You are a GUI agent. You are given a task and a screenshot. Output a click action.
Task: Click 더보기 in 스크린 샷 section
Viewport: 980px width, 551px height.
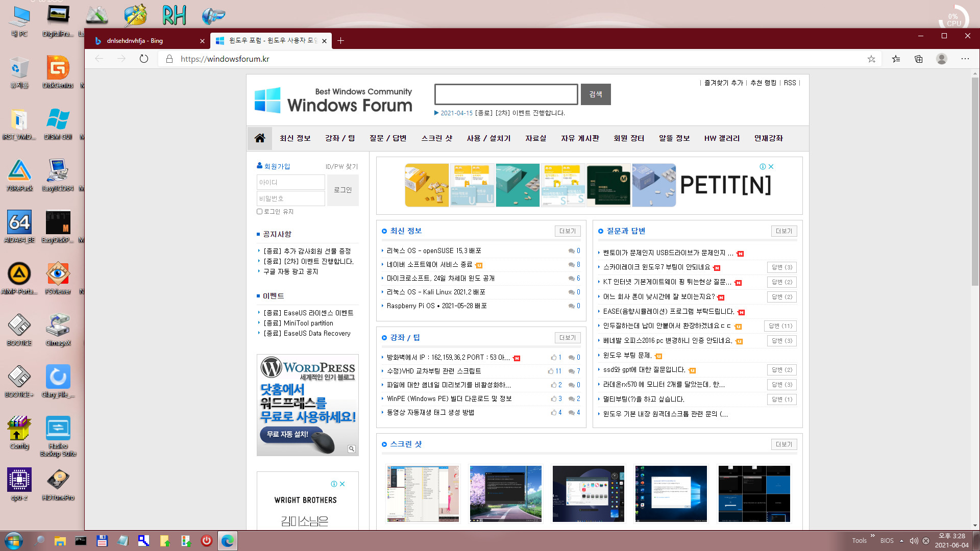[x=784, y=444]
